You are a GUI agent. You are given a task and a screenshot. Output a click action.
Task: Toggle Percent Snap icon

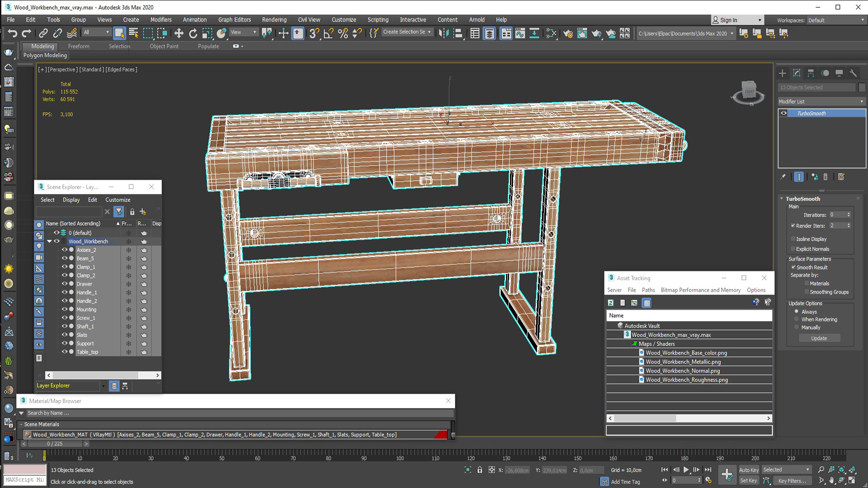343,33
